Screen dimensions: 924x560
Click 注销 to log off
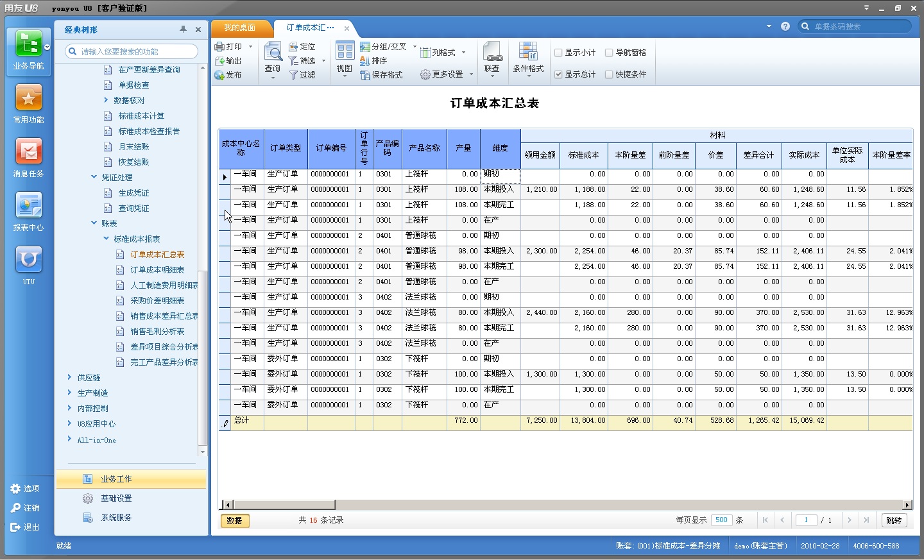pyautogui.click(x=25, y=508)
